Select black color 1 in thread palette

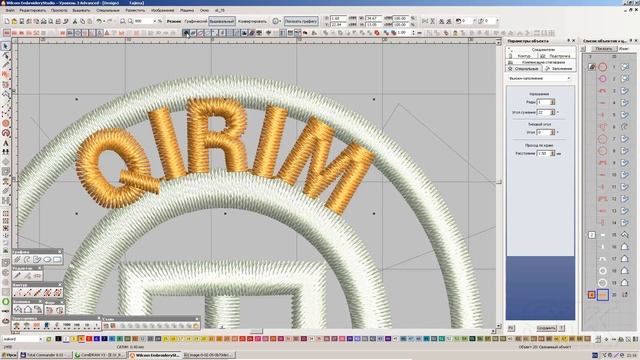tap(58, 339)
